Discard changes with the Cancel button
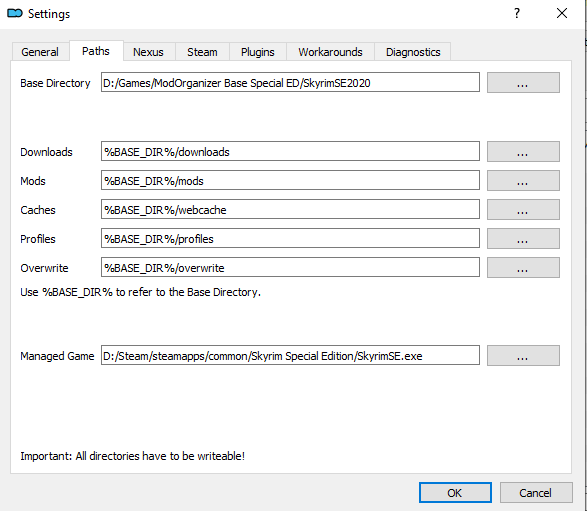Screen dimensions: 587x511 [x=536, y=493]
